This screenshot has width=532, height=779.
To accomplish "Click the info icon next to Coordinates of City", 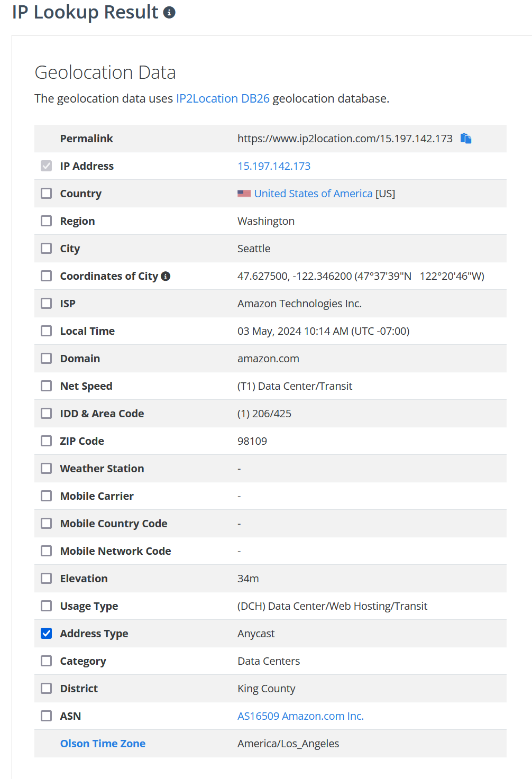I will point(166,276).
